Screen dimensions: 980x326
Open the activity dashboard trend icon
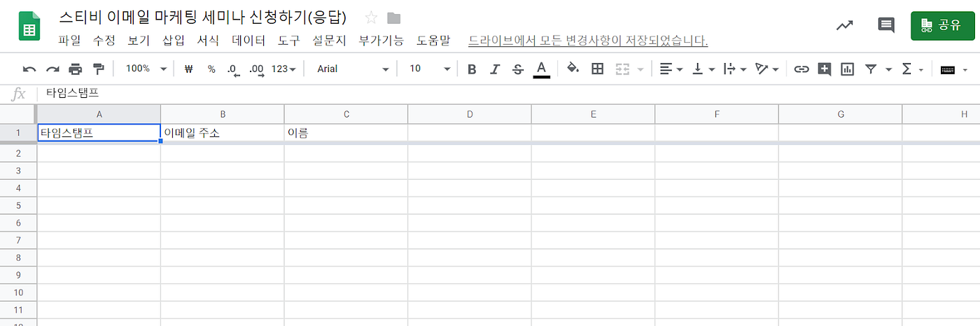point(845,25)
